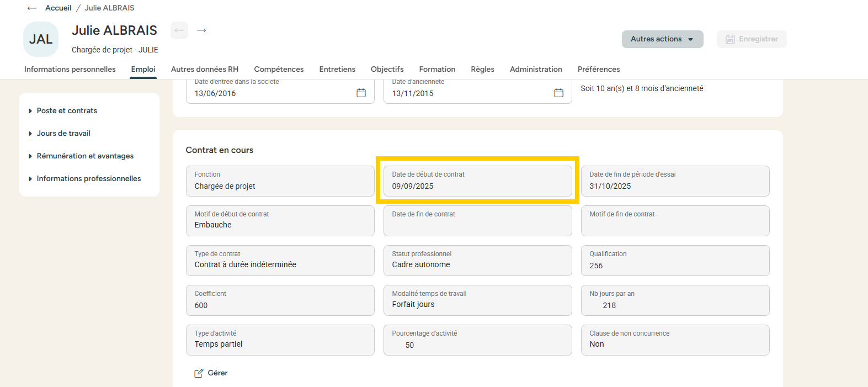Click the Coefficient field 600
Viewport: 868px width, 387px height.
(x=280, y=300)
